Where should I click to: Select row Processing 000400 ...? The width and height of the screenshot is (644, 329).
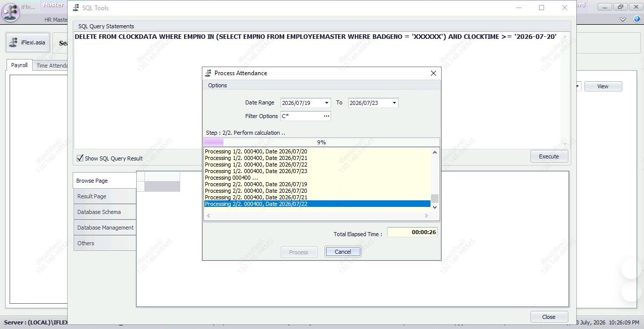tap(317, 178)
